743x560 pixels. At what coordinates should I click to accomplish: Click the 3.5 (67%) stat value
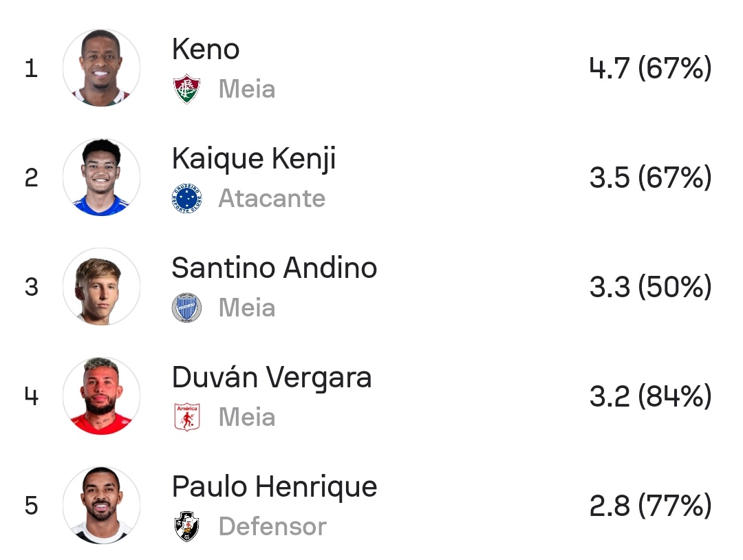(x=650, y=178)
